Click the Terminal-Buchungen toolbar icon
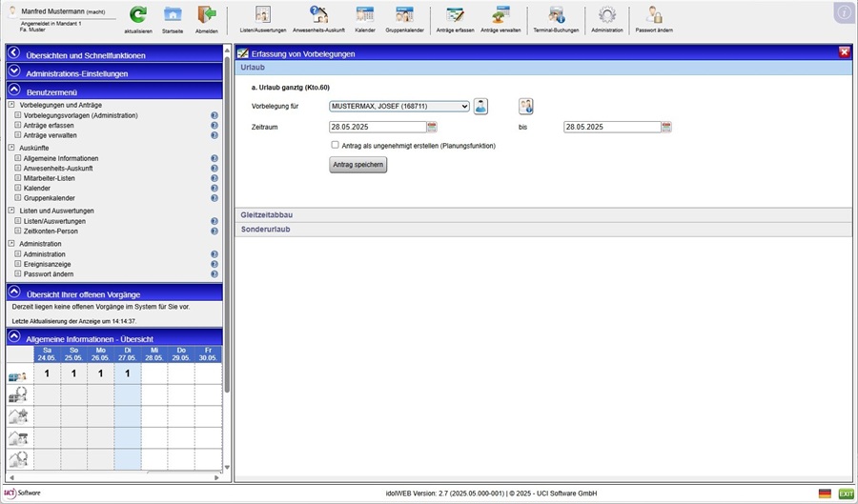The width and height of the screenshot is (858, 504). [557, 15]
